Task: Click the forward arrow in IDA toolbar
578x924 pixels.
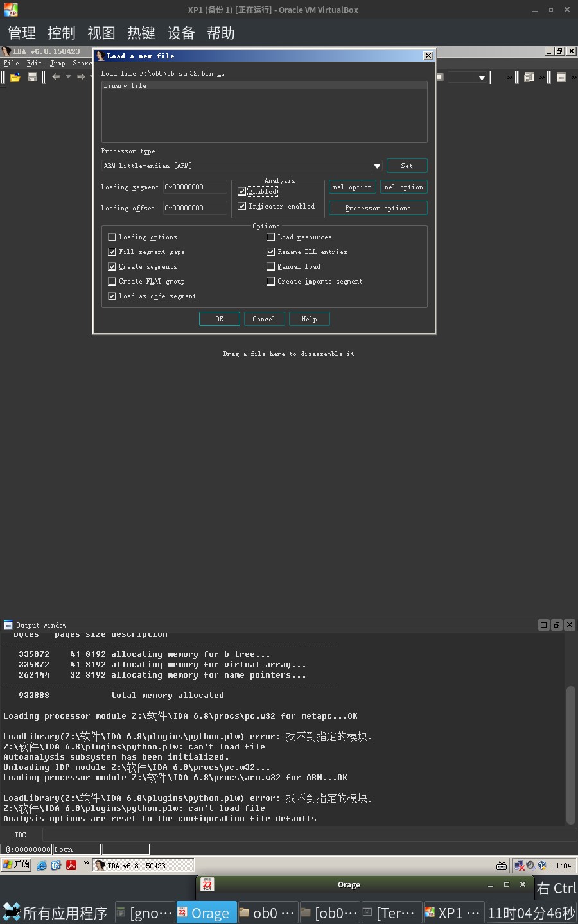Action: click(81, 77)
